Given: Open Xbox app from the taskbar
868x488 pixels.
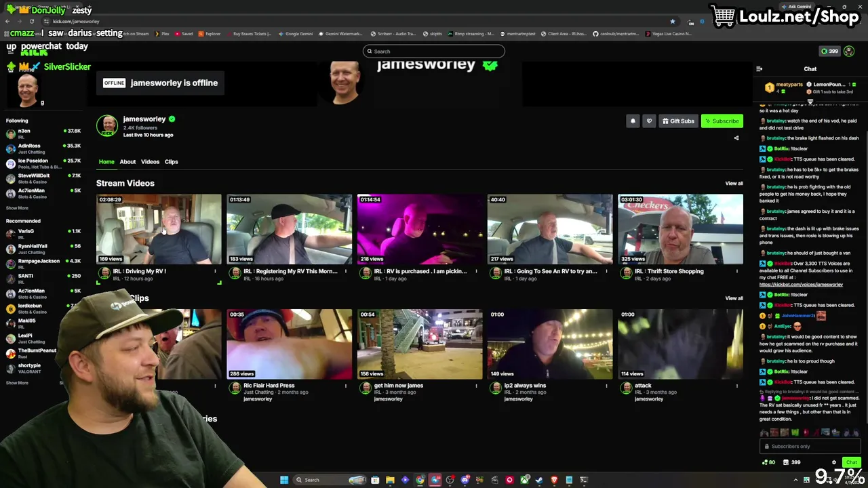Looking at the screenshot, I should pos(524,480).
